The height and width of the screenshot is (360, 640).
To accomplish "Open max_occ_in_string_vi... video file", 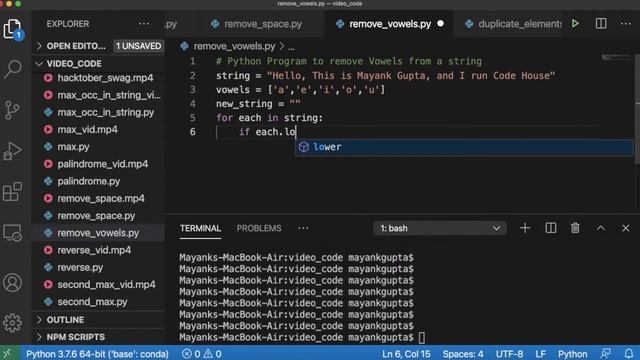I will tap(98, 95).
